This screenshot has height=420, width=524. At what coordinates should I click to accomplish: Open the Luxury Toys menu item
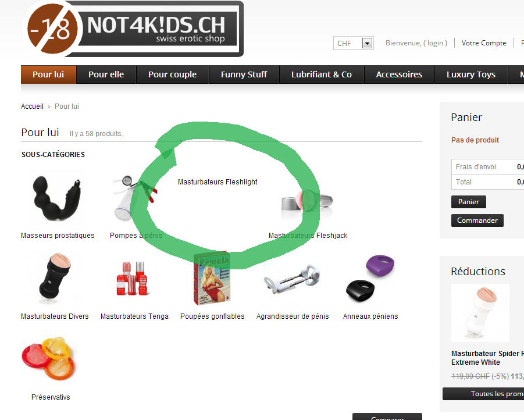[471, 74]
